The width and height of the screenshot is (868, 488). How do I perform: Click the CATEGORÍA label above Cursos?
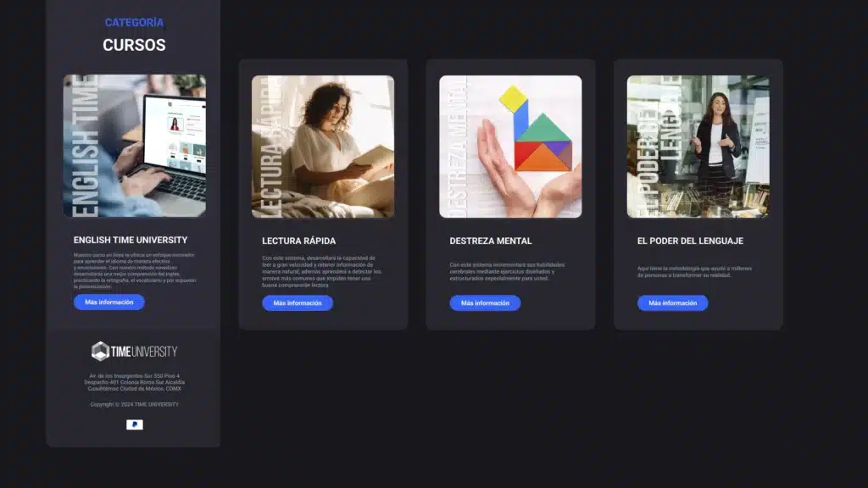(x=135, y=23)
